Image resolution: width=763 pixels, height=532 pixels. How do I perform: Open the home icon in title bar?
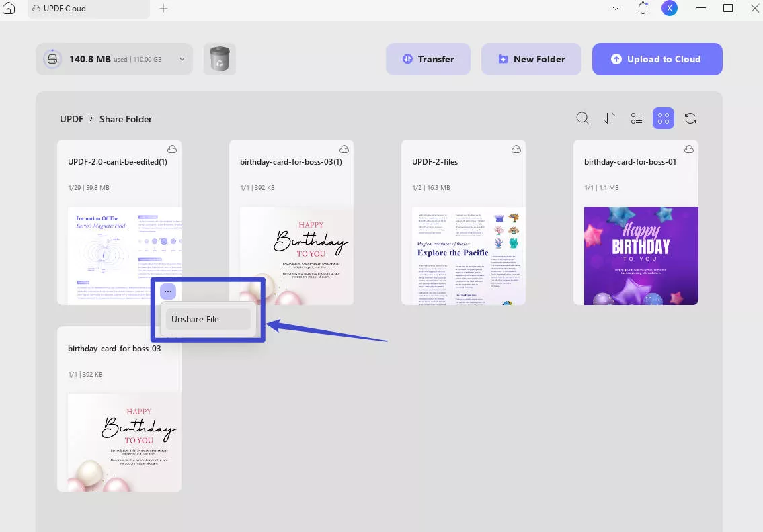pos(9,8)
